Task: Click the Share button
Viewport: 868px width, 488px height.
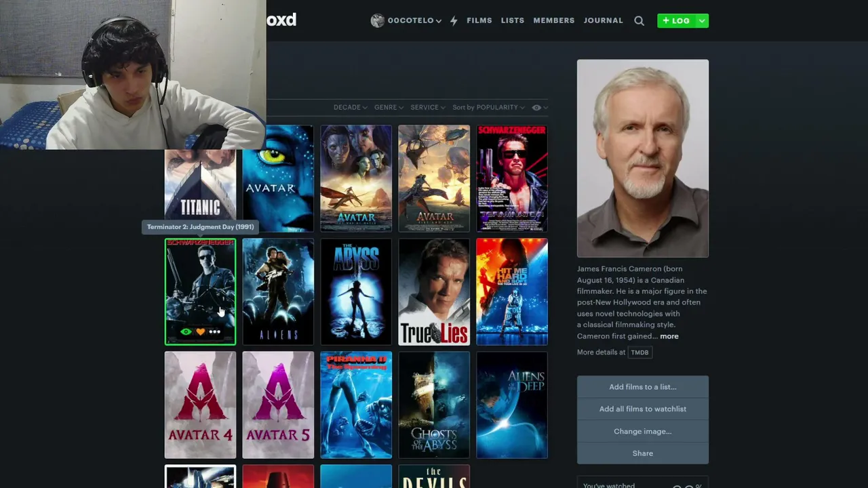Action: 643,453
